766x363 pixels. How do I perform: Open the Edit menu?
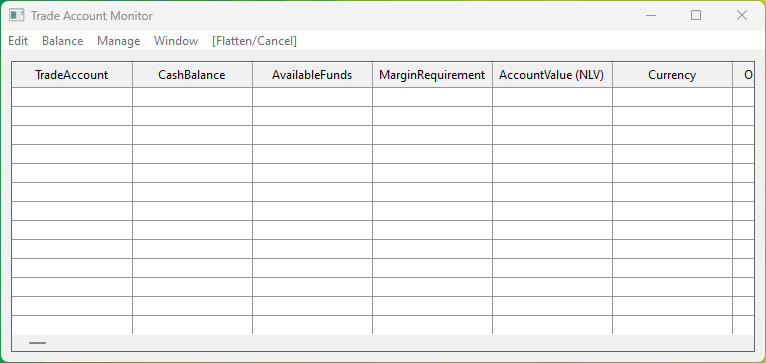18,41
